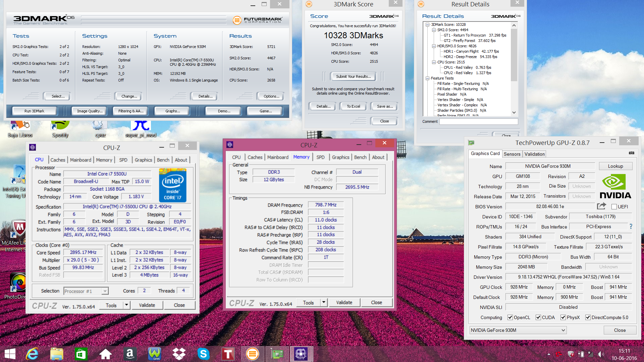Click the Comment input field
The width and height of the screenshot is (644, 362).
479,121
